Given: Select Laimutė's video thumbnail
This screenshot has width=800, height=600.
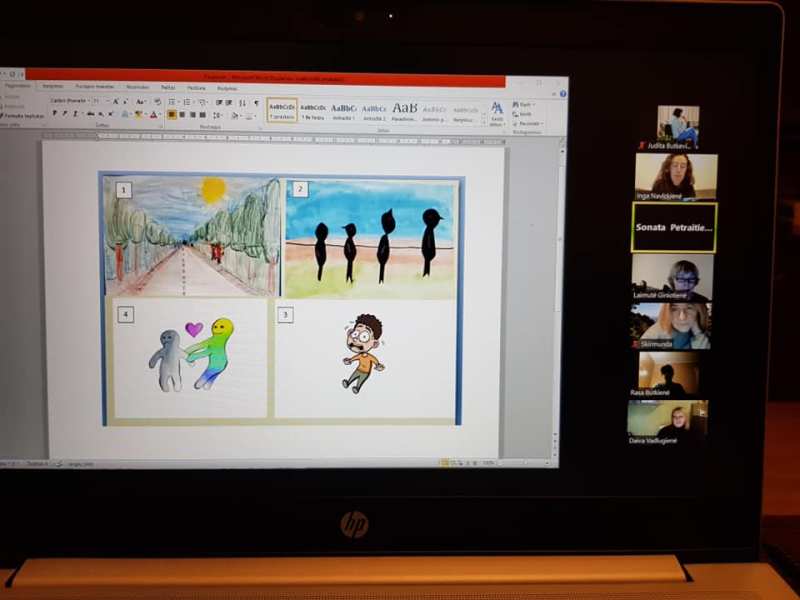Looking at the screenshot, I should [672, 276].
